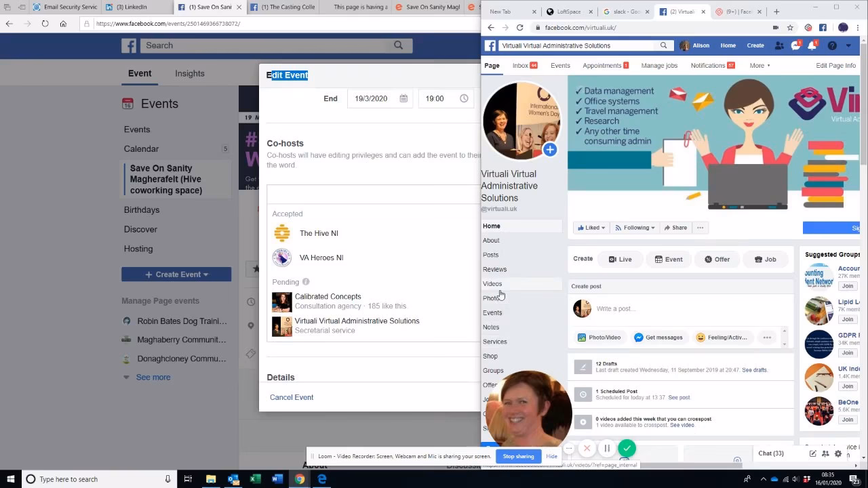Screen dimensions: 868x488
Task: Open the Messenger icon in Facebook header
Action: point(796,45)
